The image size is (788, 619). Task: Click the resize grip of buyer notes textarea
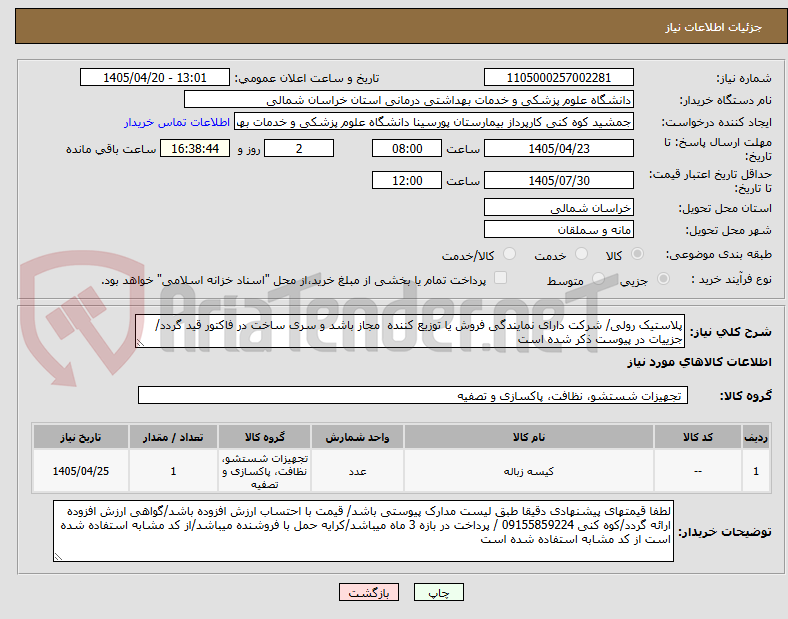point(58,557)
